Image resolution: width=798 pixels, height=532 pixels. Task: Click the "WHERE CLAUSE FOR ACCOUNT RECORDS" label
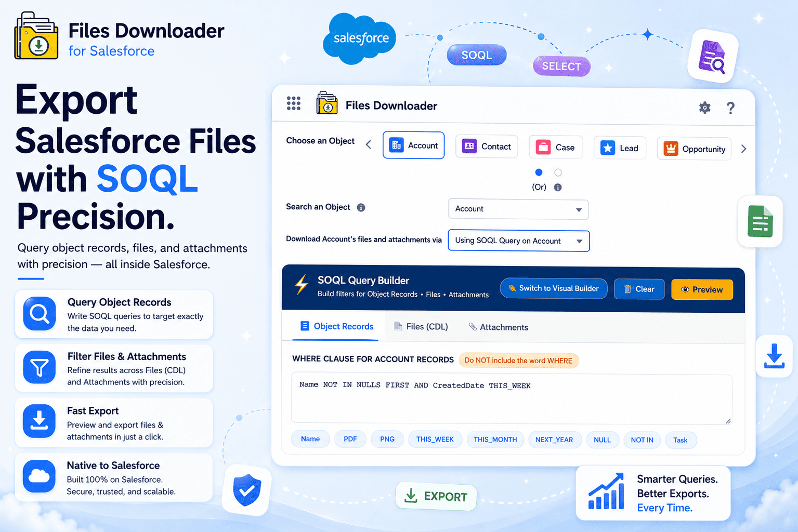373,359
